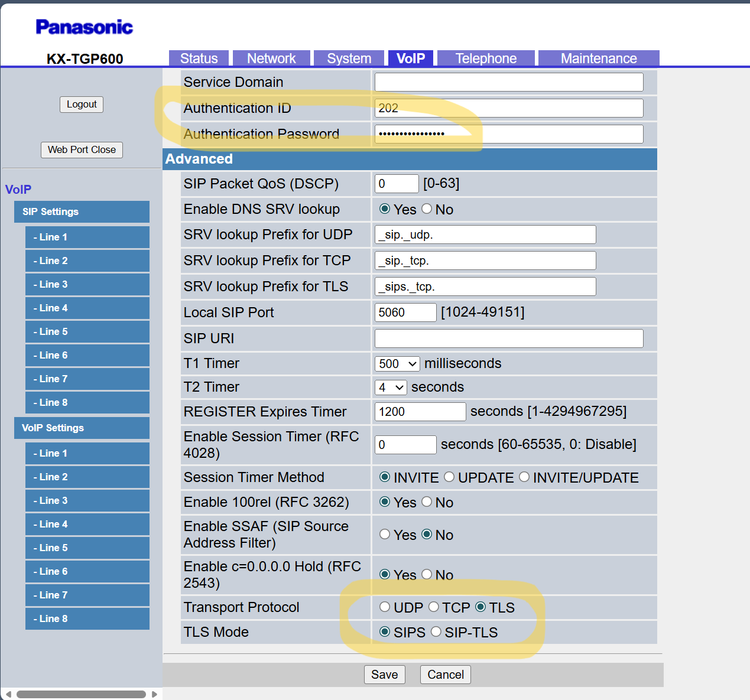
Task: Open Line 5 under VoIP Settings
Action: click(87, 548)
